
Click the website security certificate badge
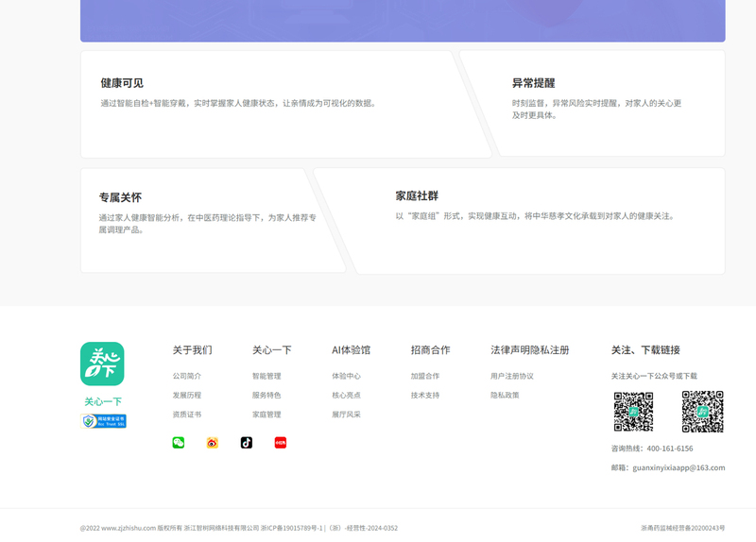[x=104, y=421]
